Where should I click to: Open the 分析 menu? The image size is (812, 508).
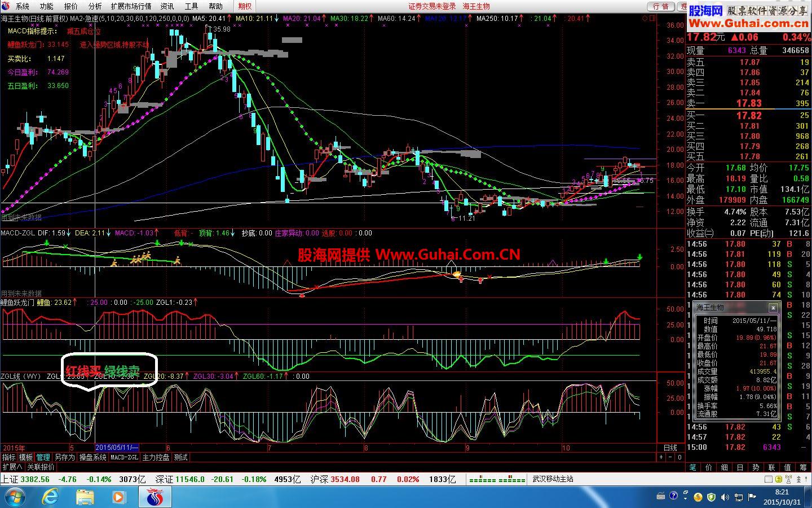(x=95, y=6)
